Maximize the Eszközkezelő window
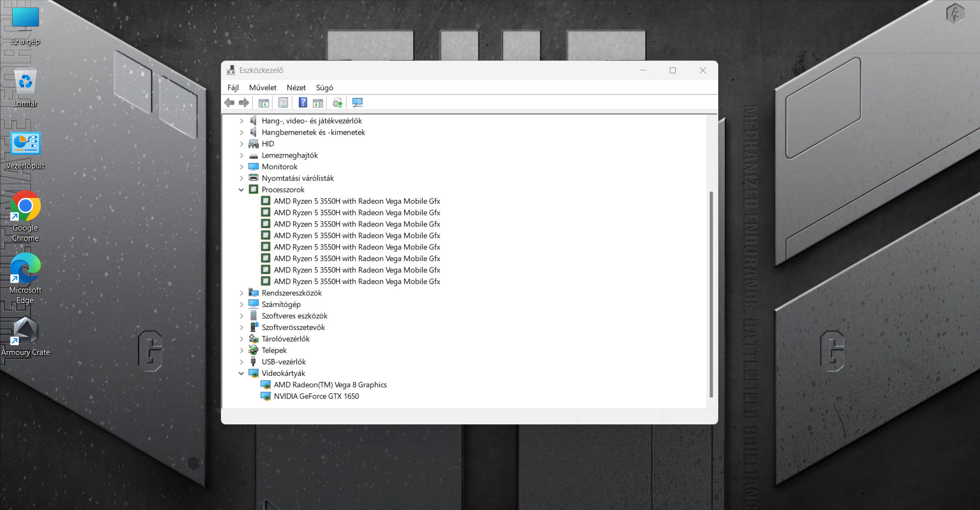 coord(673,70)
